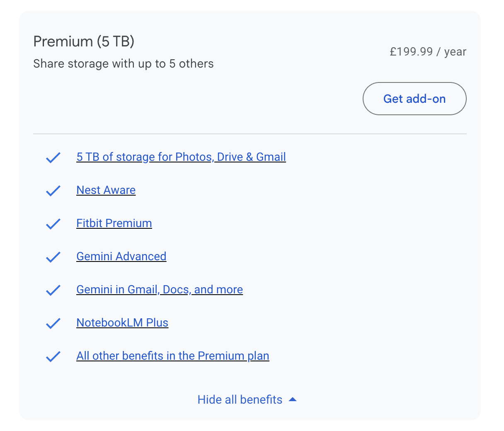Collapse list with Hide all benefits
This screenshot has width=504, height=431.
[x=240, y=400]
